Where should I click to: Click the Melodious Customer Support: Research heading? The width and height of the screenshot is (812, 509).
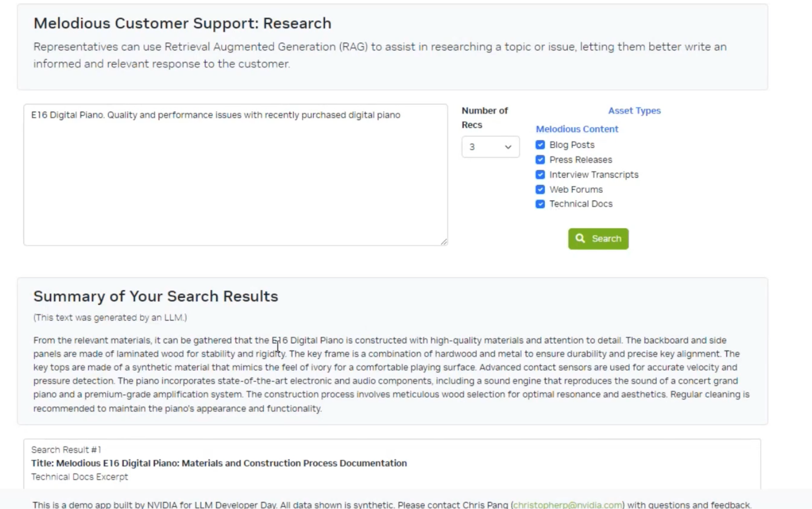point(182,23)
